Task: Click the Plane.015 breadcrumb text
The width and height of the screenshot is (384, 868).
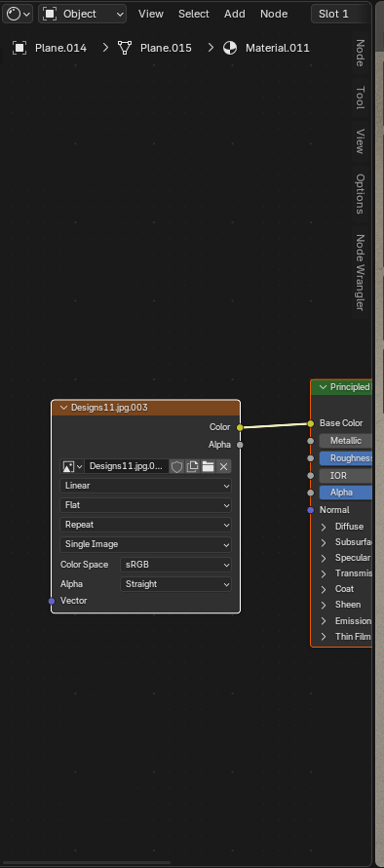Action: [x=166, y=48]
